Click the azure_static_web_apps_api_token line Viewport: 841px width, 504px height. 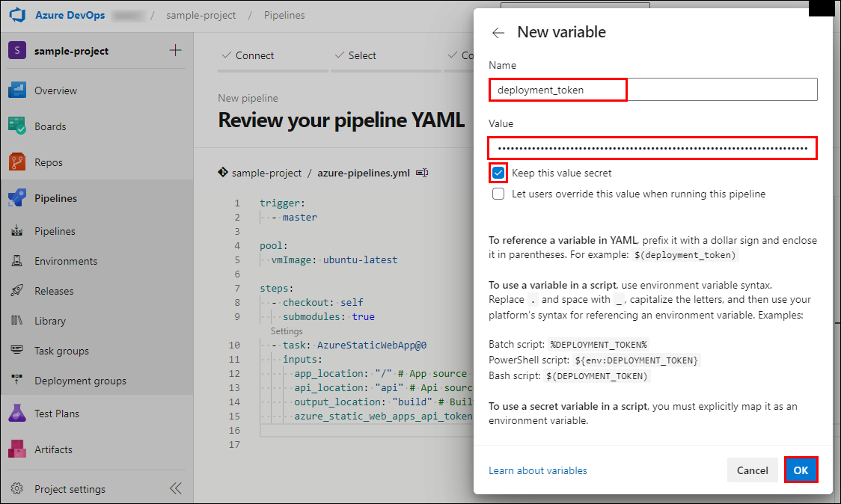pos(384,416)
